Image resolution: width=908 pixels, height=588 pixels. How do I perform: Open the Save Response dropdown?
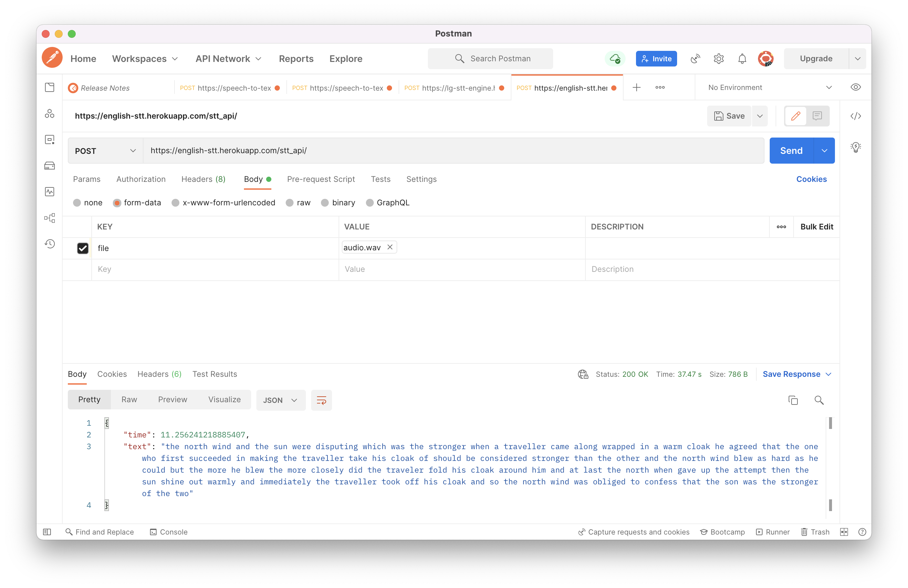pyautogui.click(x=796, y=374)
